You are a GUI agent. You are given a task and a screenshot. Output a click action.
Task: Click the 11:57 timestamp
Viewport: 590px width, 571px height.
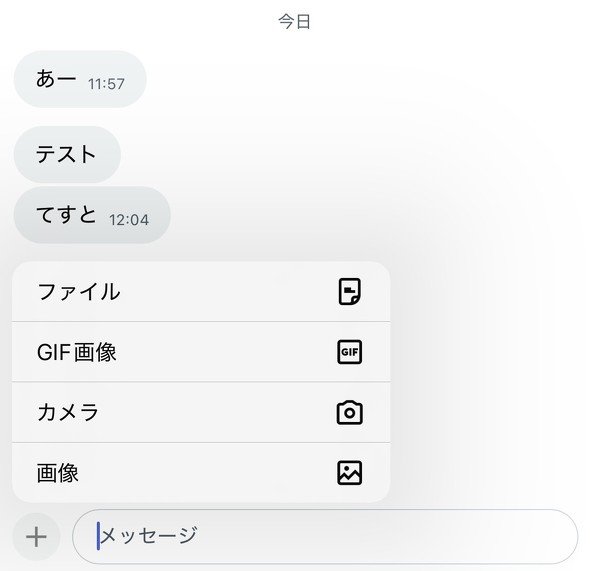pyautogui.click(x=106, y=84)
